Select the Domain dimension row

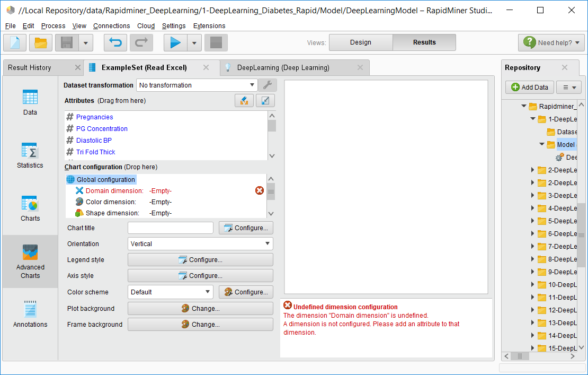click(128, 191)
